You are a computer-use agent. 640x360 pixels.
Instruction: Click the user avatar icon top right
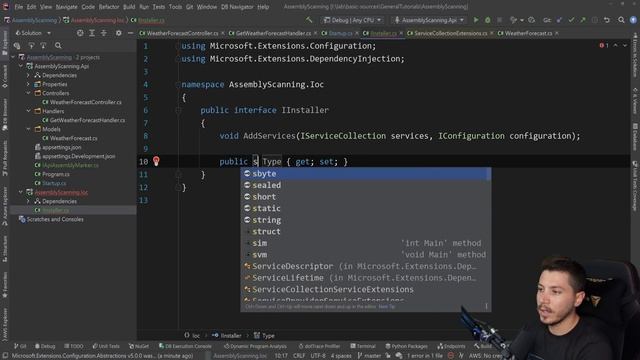[x=633, y=20]
